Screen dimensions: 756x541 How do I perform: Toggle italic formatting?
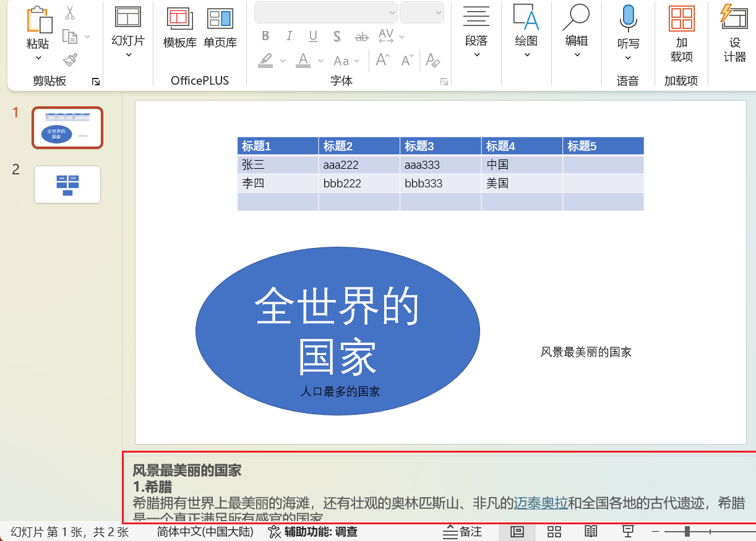pos(289,36)
